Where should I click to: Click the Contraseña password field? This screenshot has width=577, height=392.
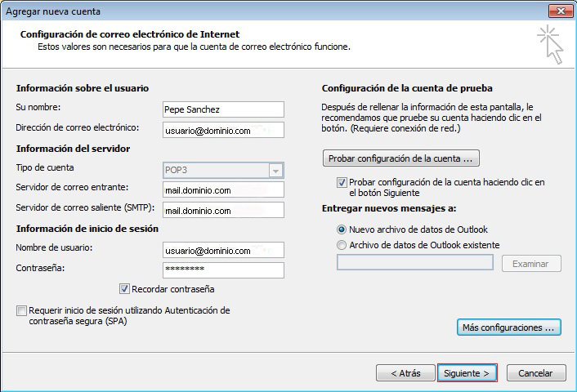pyautogui.click(x=223, y=270)
